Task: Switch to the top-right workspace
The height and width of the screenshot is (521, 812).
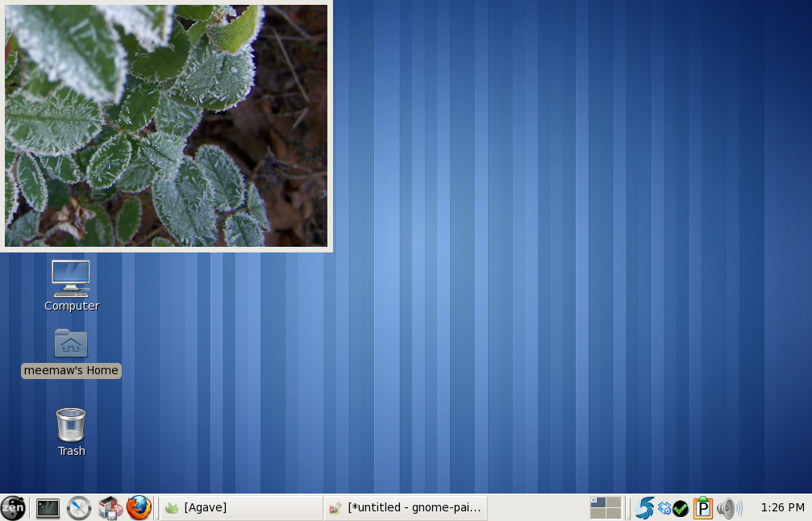Action: 614,502
